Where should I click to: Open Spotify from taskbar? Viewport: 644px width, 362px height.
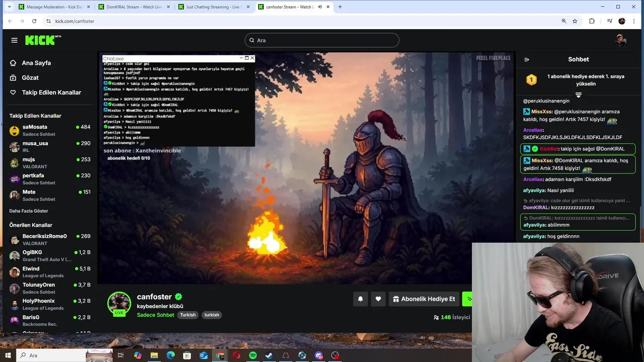pos(253,355)
